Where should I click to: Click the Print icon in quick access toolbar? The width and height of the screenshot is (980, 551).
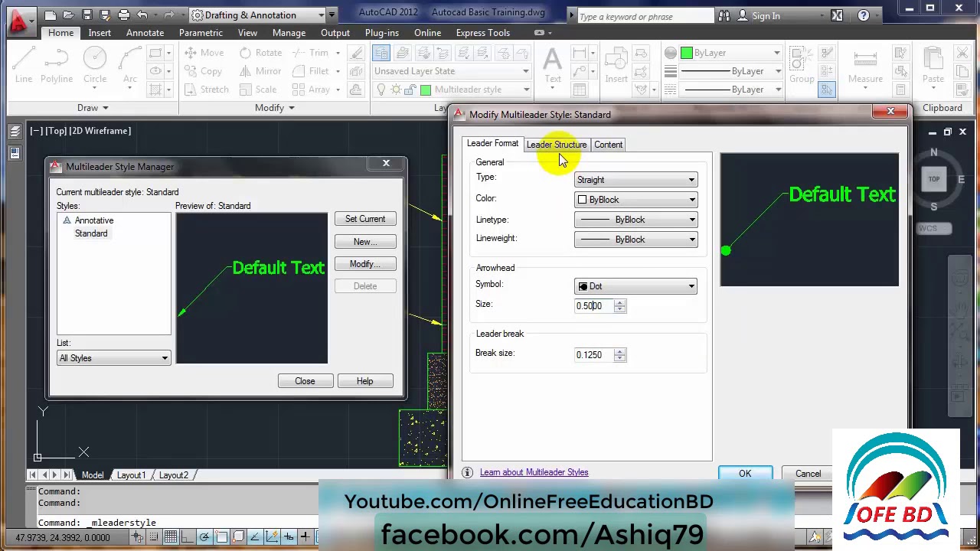(x=123, y=15)
